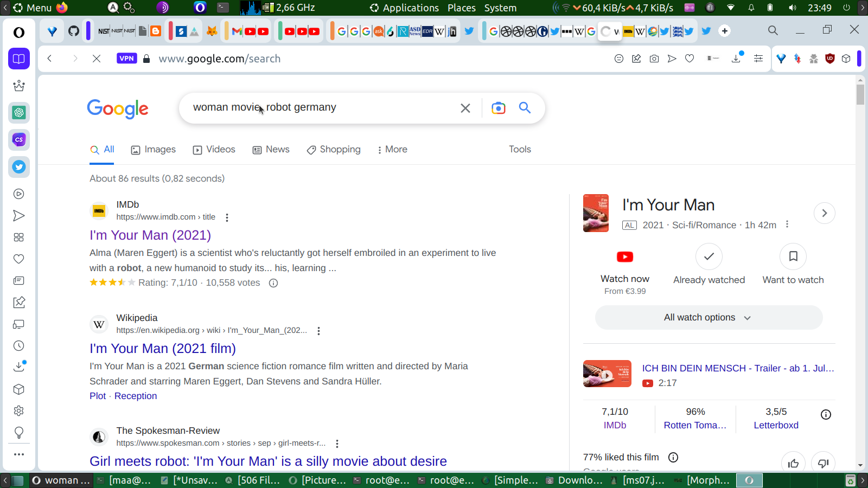This screenshot has height=488, width=868.
Task: Take a snapshot with the camera icon
Action: (x=654, y=59)
